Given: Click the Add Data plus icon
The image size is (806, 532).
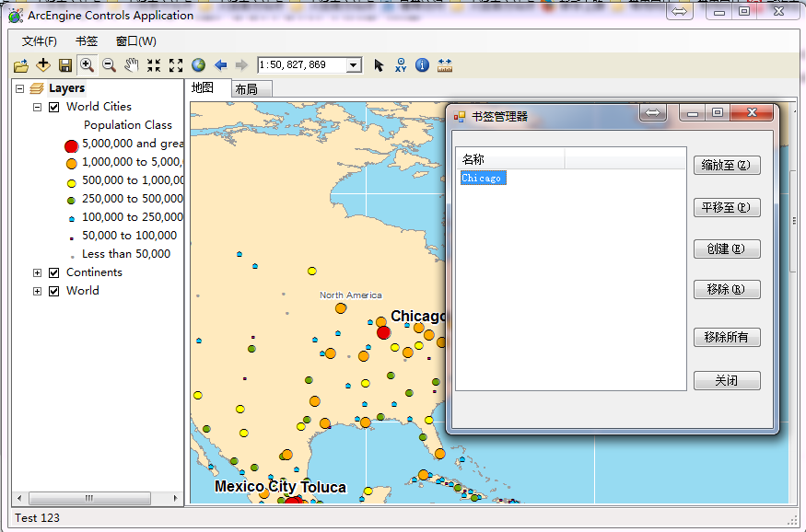Looking at the screenshot, I should click(x=43, y=65).
